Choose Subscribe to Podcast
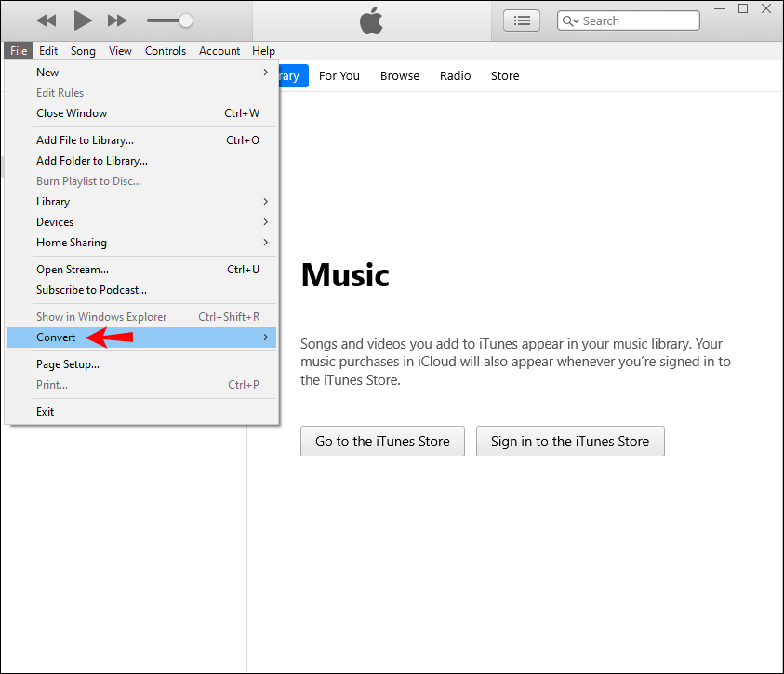784x674 pixels. pos(141,290)
